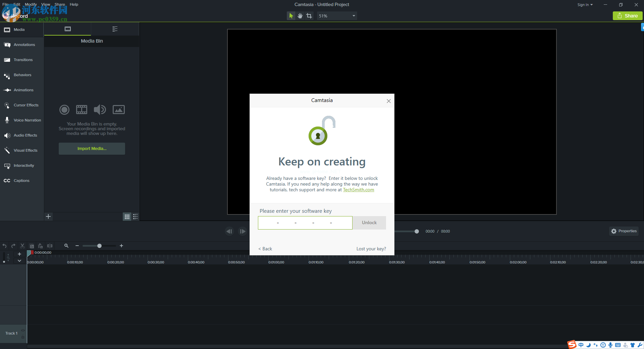Zoom out timeline with minus button

(x=77, y=246)
